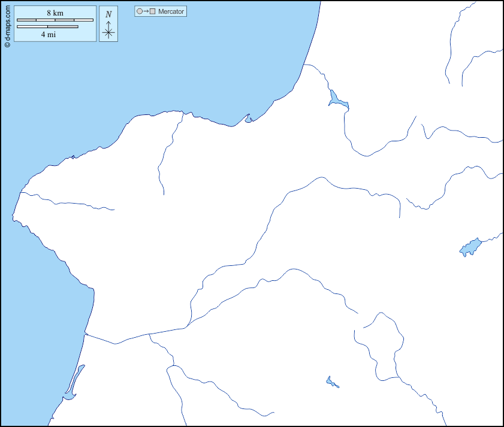The width and height of the screenshot is (504, 427).
Task: Click the north arrow compass icon
Action: pyautogui.click(x=108, y=31)
